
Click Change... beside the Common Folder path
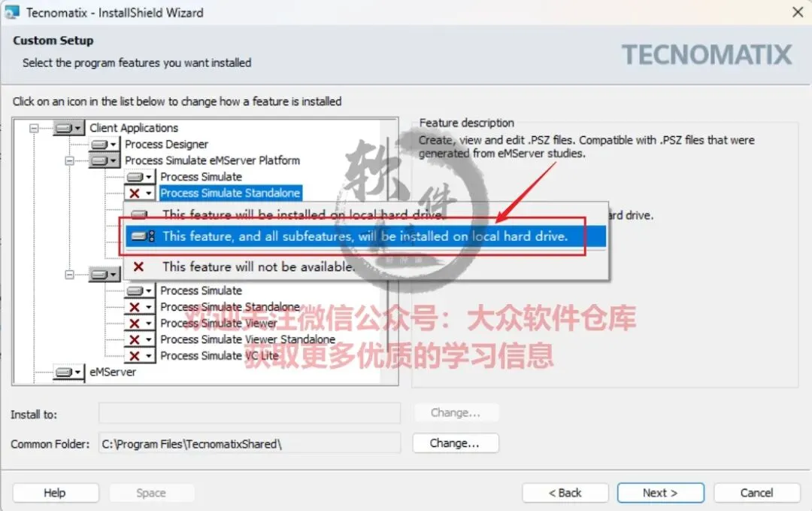[x=455, y=443]
